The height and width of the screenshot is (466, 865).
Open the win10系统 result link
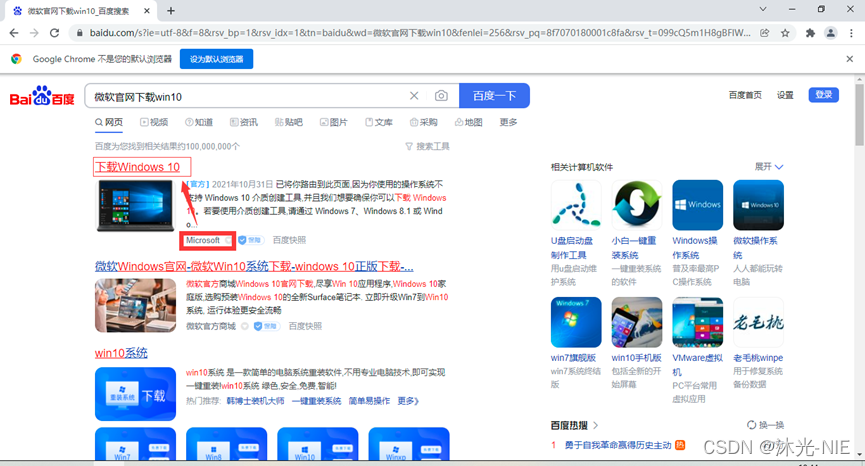point(121,353)
